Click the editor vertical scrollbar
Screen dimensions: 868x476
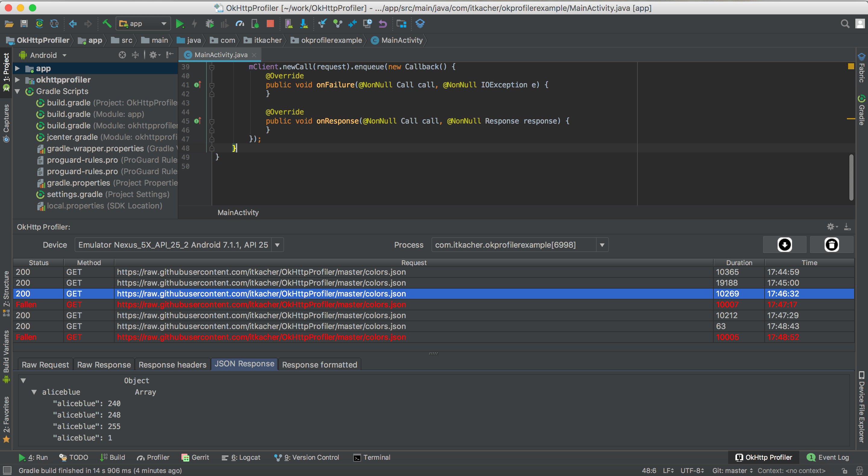click(851, 177)
